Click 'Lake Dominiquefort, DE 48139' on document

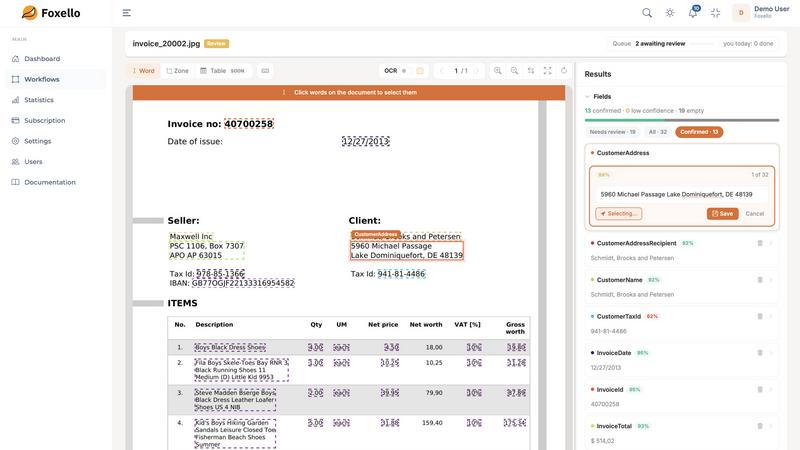click(407, 255)
